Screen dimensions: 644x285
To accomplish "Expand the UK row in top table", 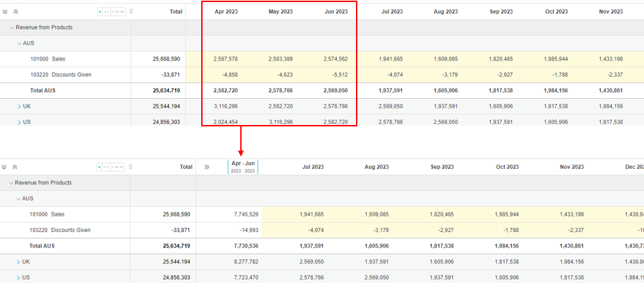I will [x=19, y=106].
